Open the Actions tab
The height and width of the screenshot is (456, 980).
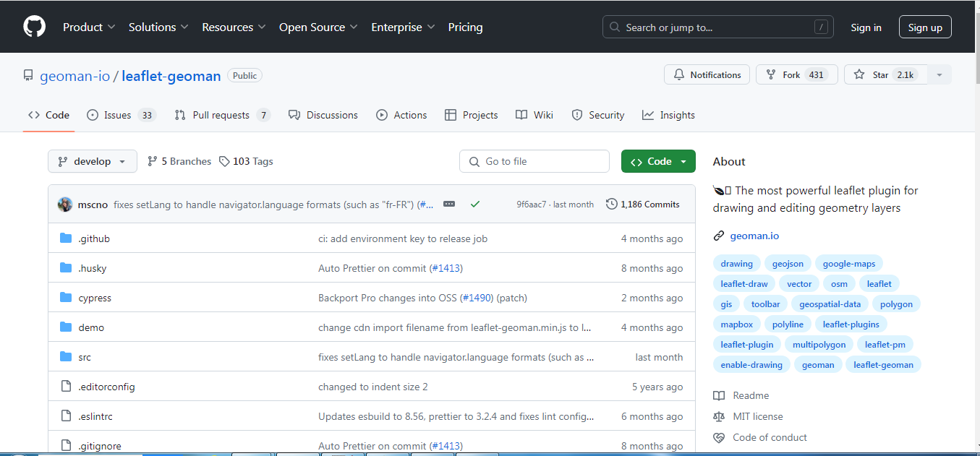pyautogui.click(x=401, y=115)
